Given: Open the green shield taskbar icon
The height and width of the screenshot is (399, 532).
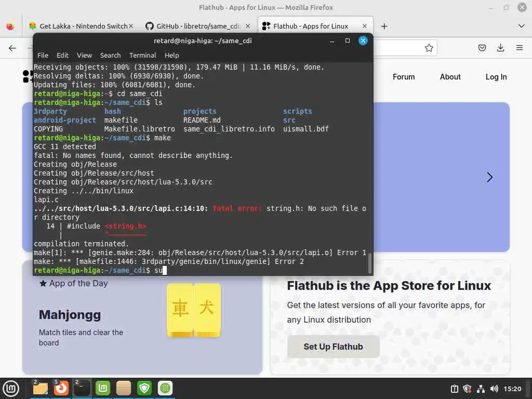Looking at the screenshot, I should tap(144, 388).
